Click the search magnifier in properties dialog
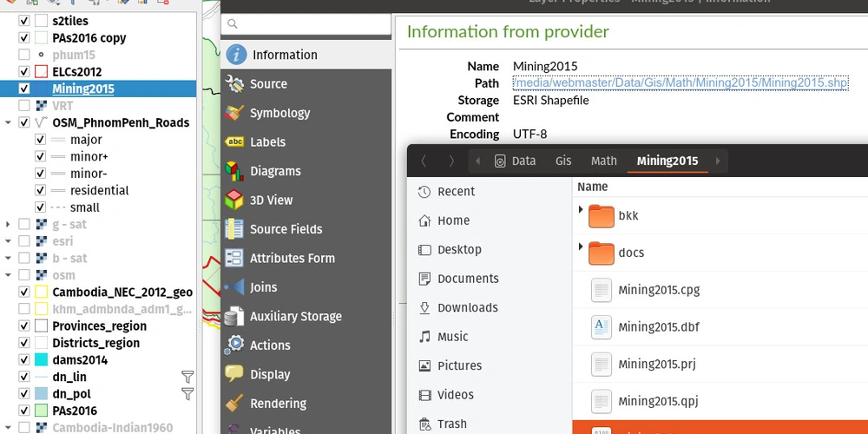Image resolution: width=868 pixels, height=434 pixels. 233,23
